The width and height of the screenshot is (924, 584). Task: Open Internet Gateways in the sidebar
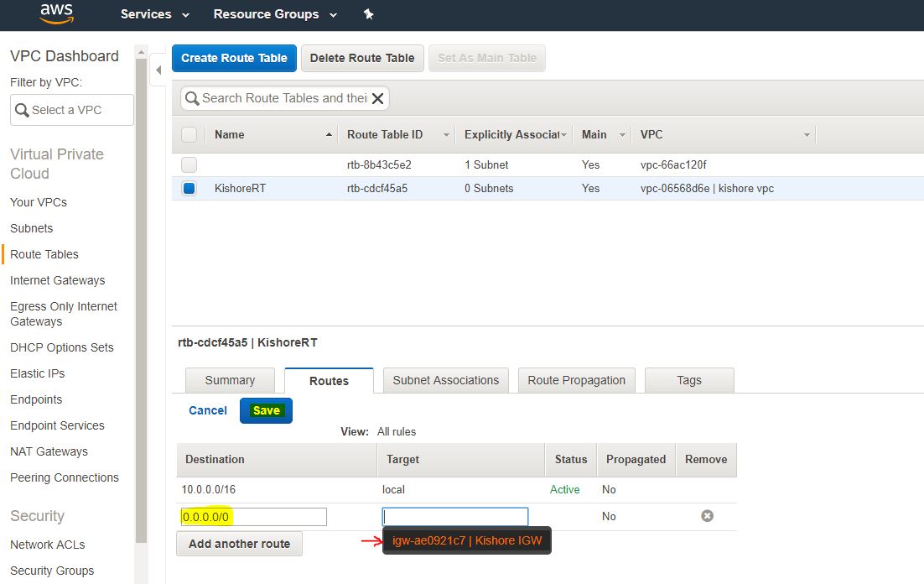[57, 280]
